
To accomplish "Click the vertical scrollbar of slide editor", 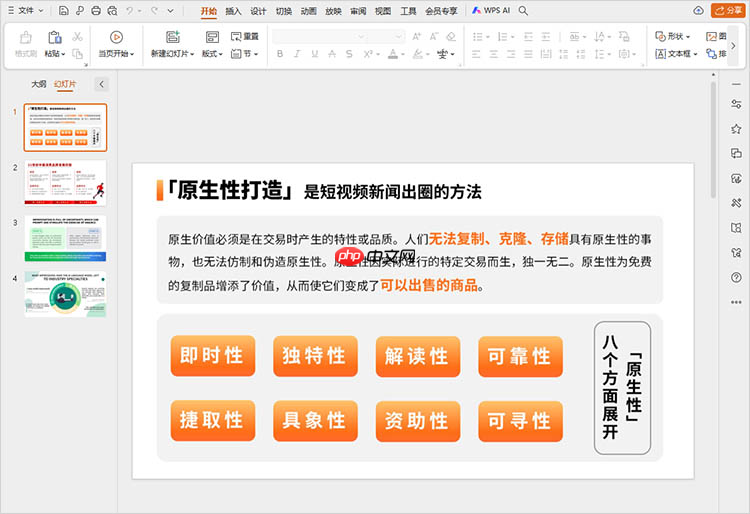I will pyautogui.click(x=713, y=139).
